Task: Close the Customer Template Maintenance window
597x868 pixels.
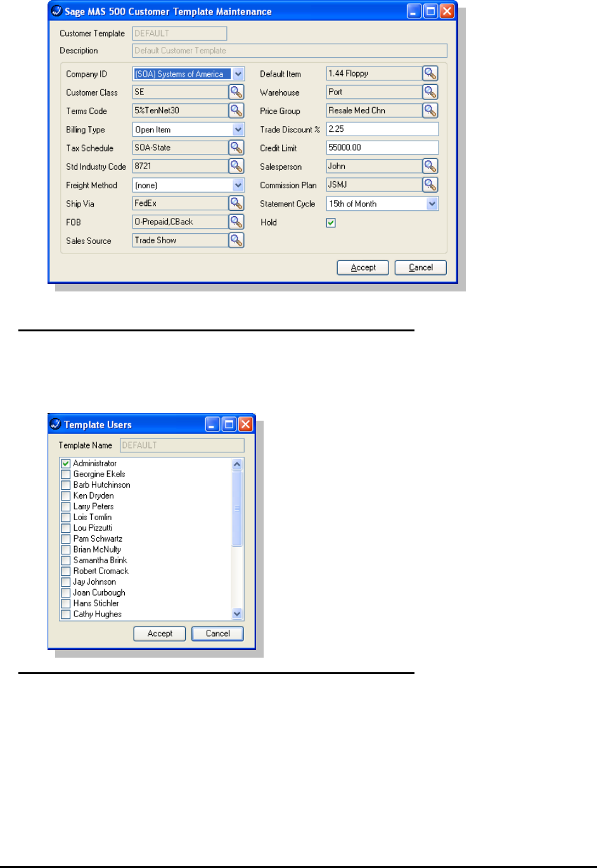Action: pos(447,11)
